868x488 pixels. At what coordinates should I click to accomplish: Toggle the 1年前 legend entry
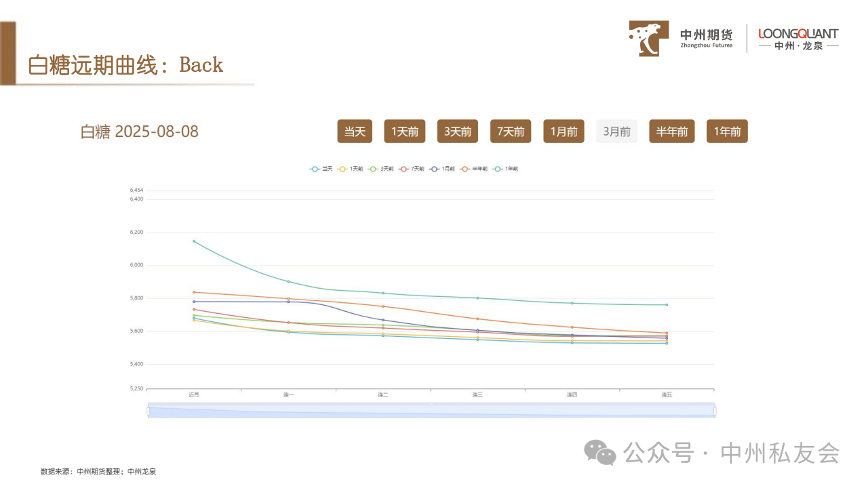(x=498, y=168)
